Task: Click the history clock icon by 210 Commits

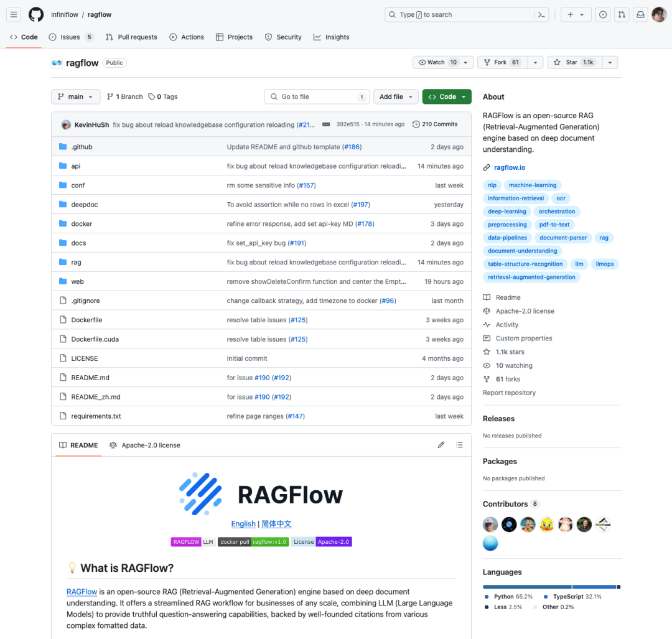Action: pos(416,124)
